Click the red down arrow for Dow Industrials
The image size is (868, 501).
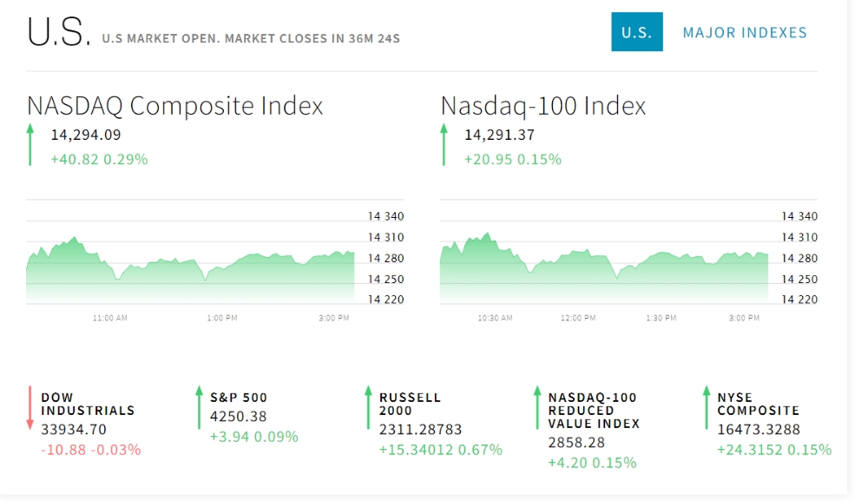pyautogui.click(x=30, y=408)
